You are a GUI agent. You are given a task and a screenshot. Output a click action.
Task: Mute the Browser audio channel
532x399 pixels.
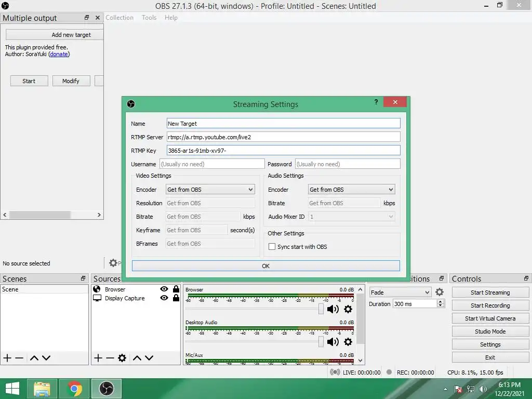click(333, 309)
